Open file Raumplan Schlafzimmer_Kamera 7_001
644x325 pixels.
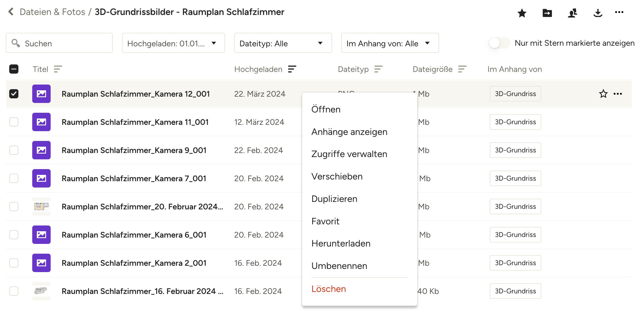[x=134, y=178]
